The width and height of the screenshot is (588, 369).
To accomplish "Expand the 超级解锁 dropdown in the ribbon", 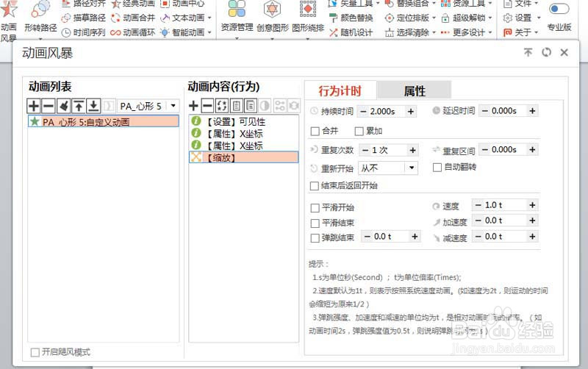I will pos(490,18).
